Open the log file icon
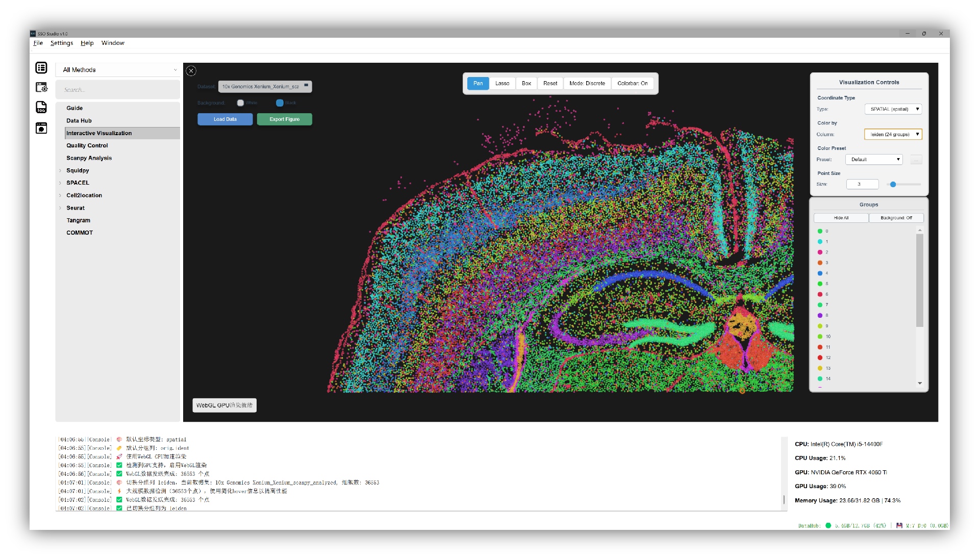Screen dimensions: 980x560 [41, 107]
